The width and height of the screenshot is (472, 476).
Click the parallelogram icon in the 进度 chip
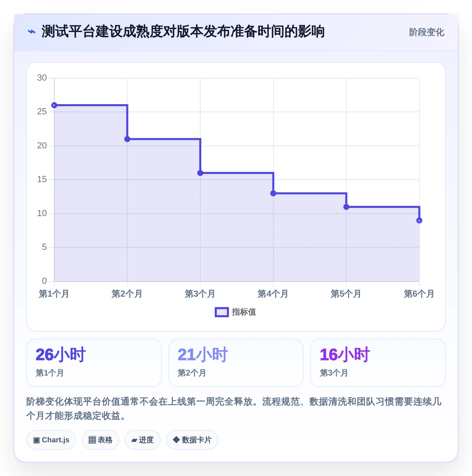pos(134,440)
